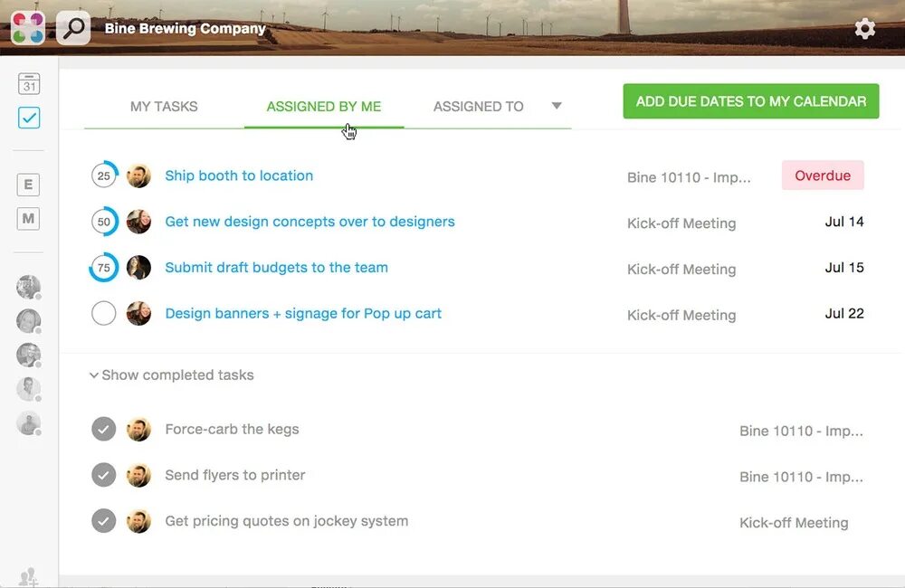This screenshot has height=588, width=905.
Task: Select the tasks checkmark sidebar icon
Action: click(29, 118)
